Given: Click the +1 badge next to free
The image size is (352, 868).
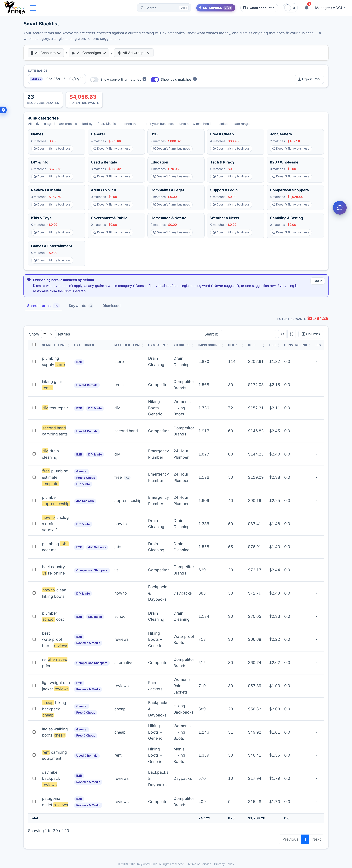Looking at the screenshot, I should [127, 477].
